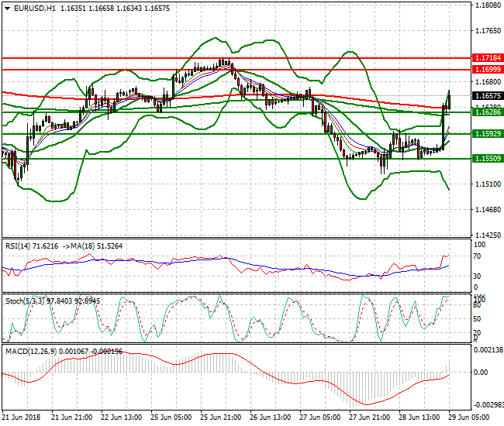This screenshot has height=426, width=504.
Task: Click the 1.17650 price scale value
Action: point(488,31)
